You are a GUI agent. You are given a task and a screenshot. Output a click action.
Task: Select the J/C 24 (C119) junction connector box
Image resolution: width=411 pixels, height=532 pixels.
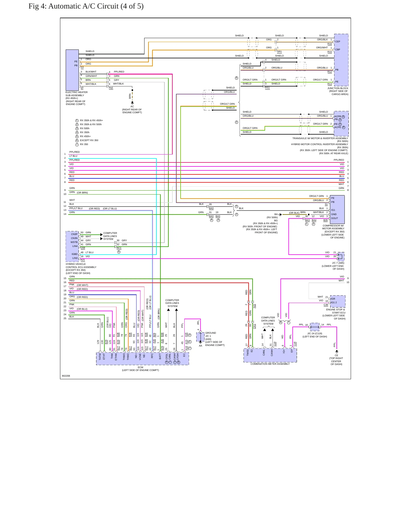pos(315,327)
